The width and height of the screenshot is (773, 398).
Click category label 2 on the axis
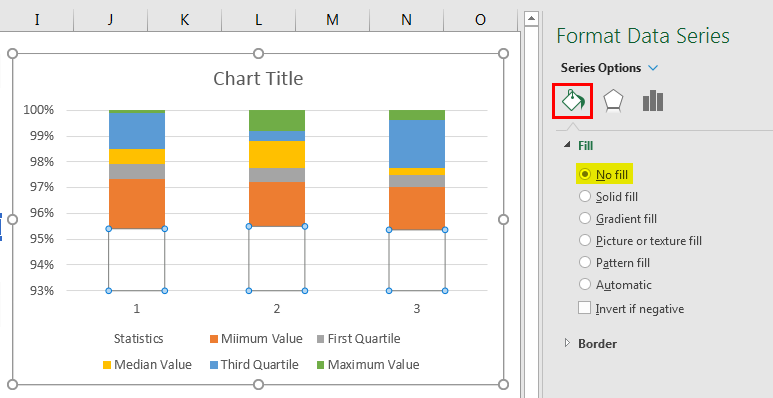277,309
